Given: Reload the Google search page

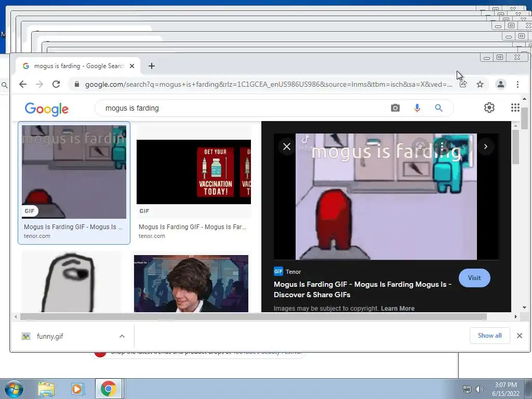Looking at the screenshot, I should tap(56, 84).
